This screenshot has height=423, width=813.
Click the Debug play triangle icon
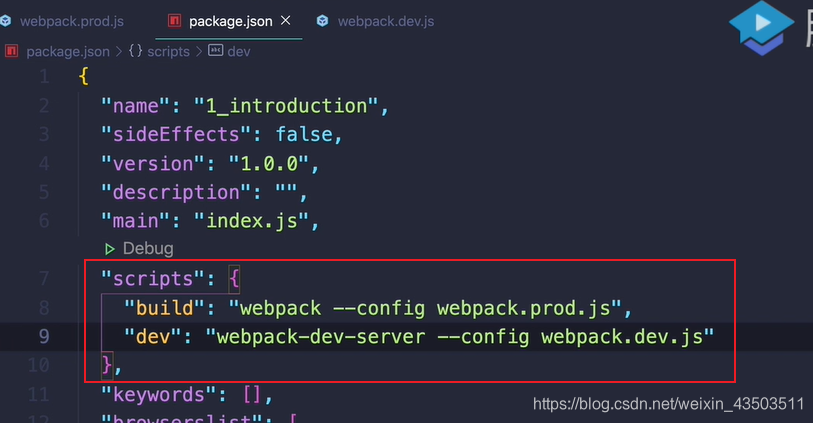point(109,249)
